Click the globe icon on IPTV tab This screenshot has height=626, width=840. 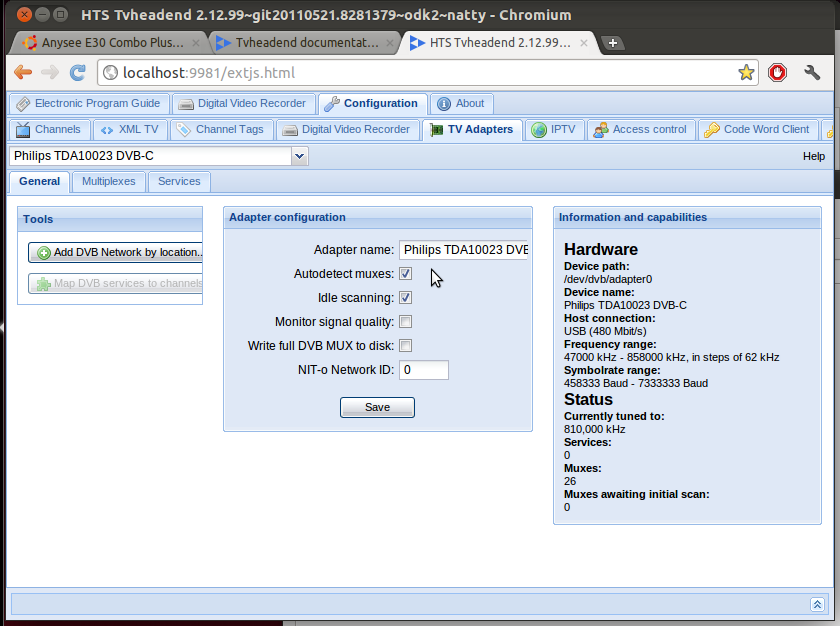539,130
